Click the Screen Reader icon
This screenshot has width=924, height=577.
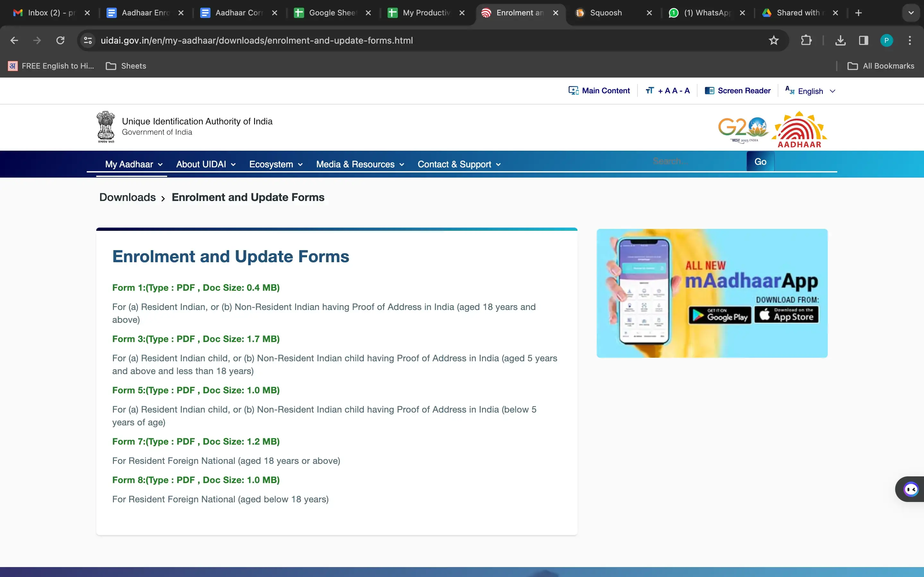pos(709,90)
